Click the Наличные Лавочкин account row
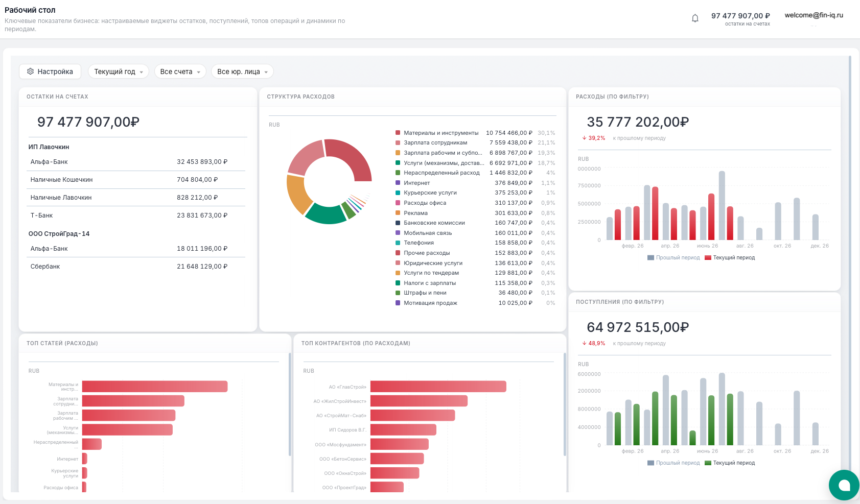 point(137,198)
